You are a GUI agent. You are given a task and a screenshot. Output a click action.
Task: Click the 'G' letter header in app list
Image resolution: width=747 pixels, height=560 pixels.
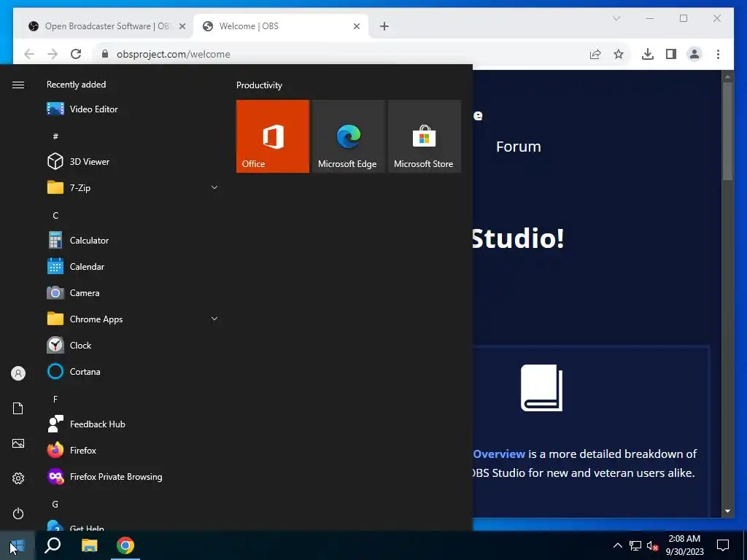55,505
